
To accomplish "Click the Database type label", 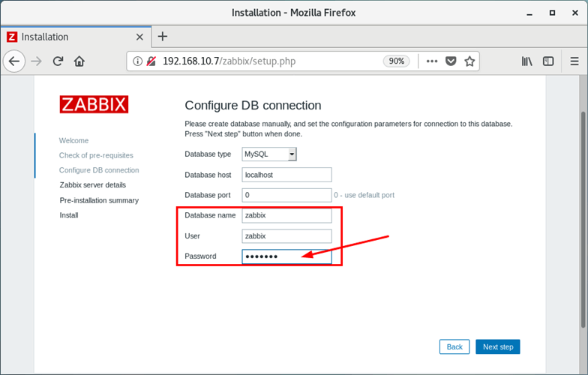I will pos(208,154).
